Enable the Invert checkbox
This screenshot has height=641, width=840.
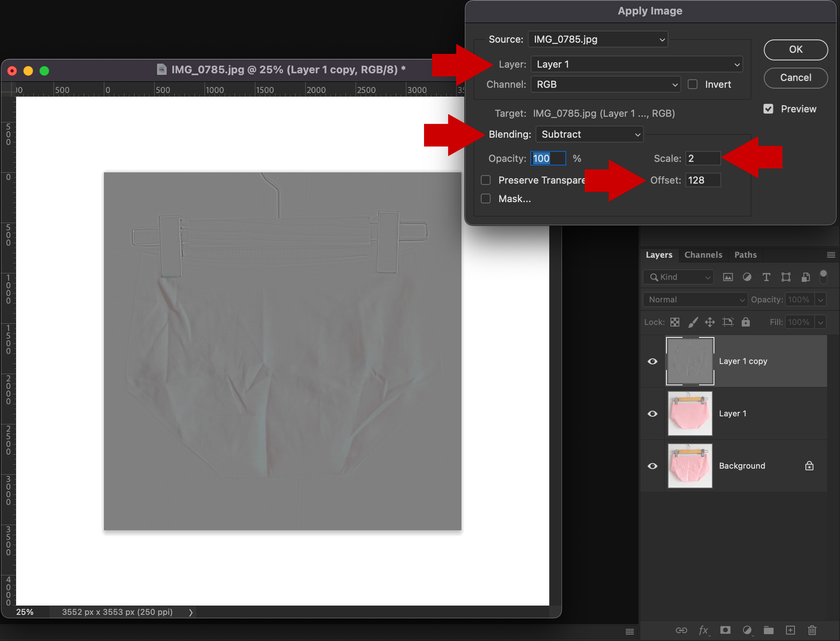[x=693, y=85]
